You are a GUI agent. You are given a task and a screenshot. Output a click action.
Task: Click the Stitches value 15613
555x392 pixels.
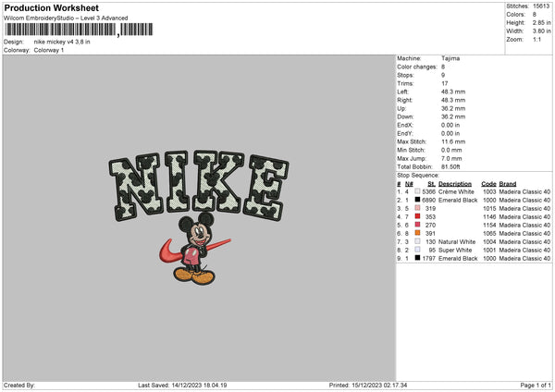point(541,6)
